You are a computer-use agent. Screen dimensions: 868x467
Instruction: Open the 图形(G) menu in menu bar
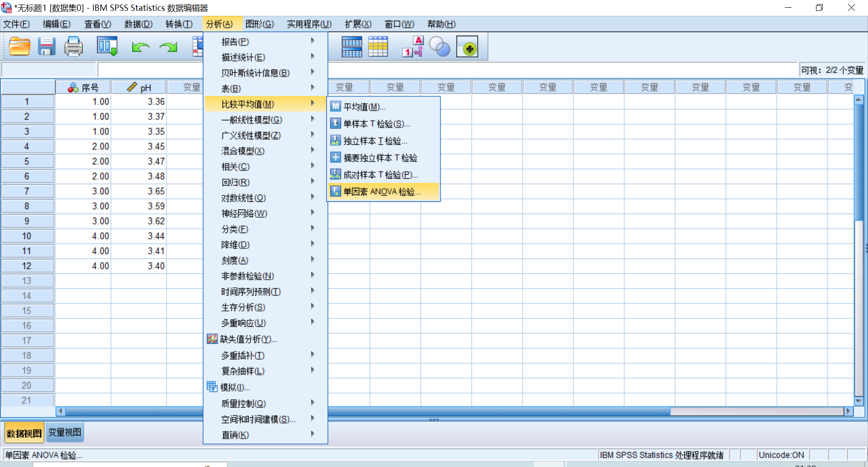[259, 24]
